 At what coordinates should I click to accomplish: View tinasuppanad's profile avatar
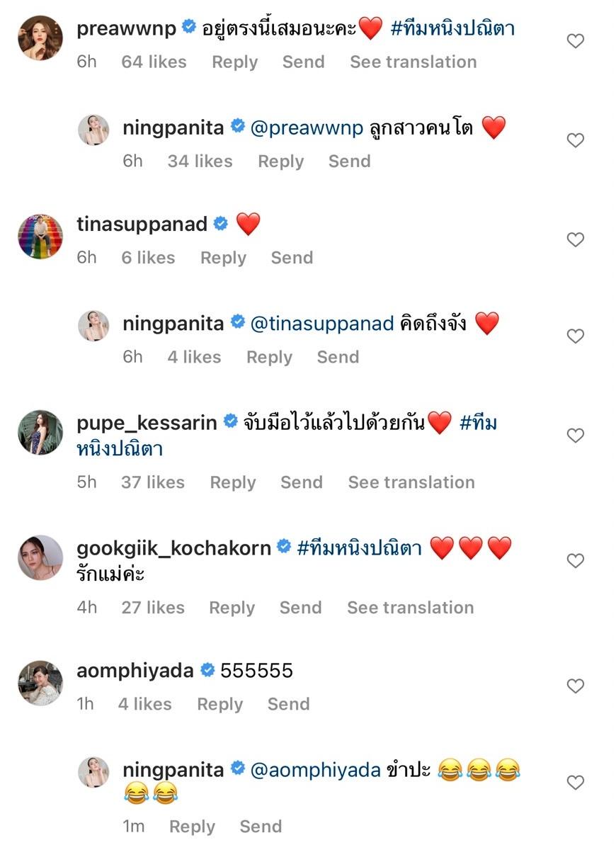click(x=40, y=236)
